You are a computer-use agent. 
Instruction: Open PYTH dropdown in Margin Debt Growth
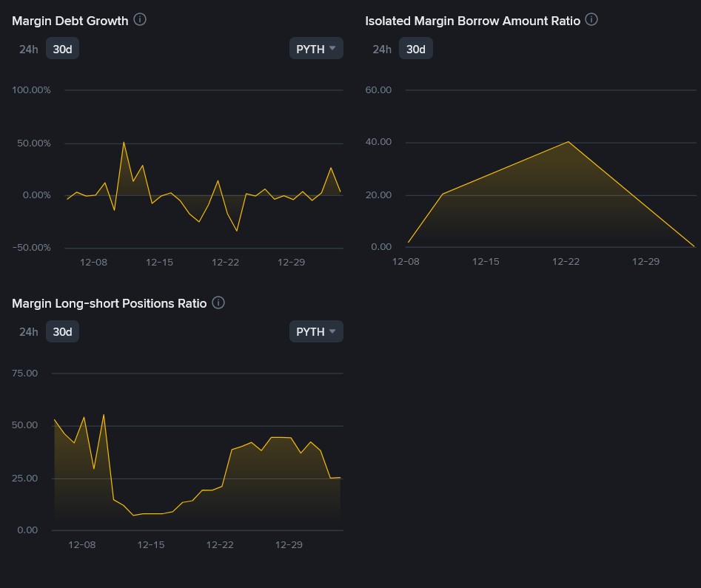(316, 49)
